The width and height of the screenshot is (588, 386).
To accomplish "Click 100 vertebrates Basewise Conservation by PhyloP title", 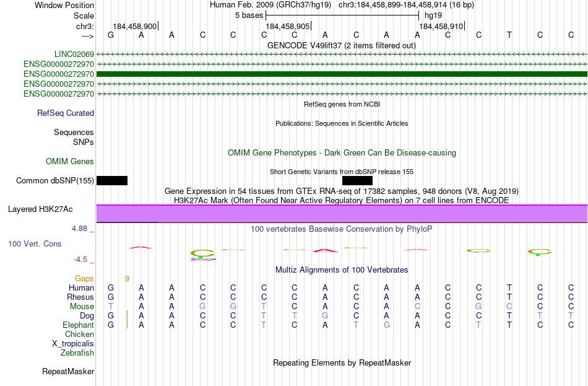I will (342, 229).
